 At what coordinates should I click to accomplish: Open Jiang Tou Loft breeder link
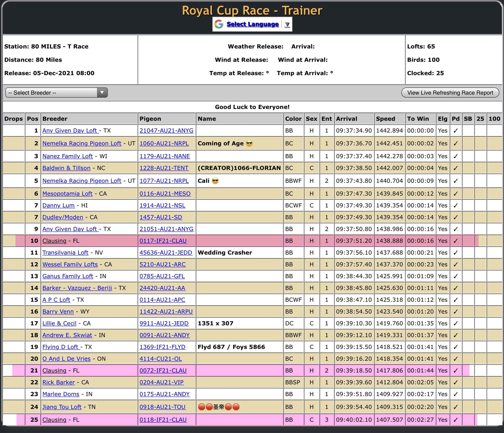62,407
